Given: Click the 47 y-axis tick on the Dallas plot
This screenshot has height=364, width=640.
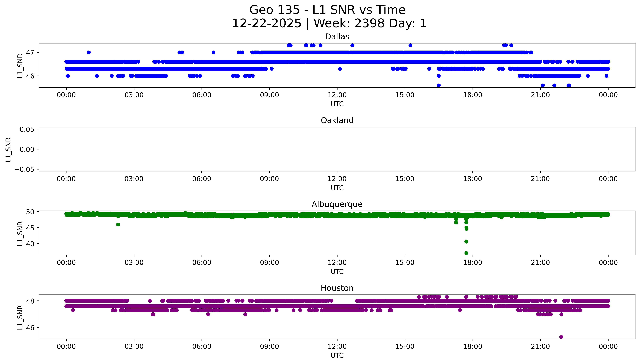Looking at the screenshot, I should 30,52.
